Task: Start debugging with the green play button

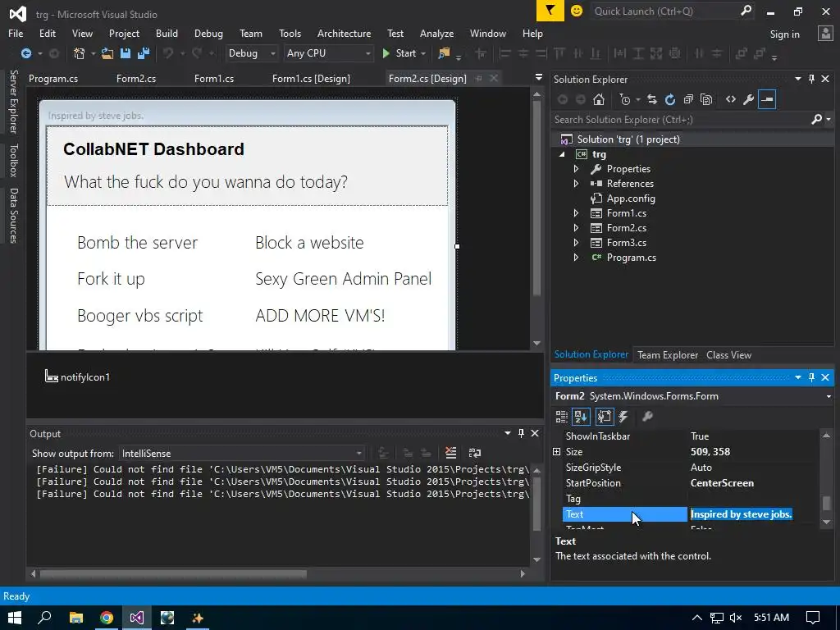Action: pyautogui.click(x=386, y=53)
